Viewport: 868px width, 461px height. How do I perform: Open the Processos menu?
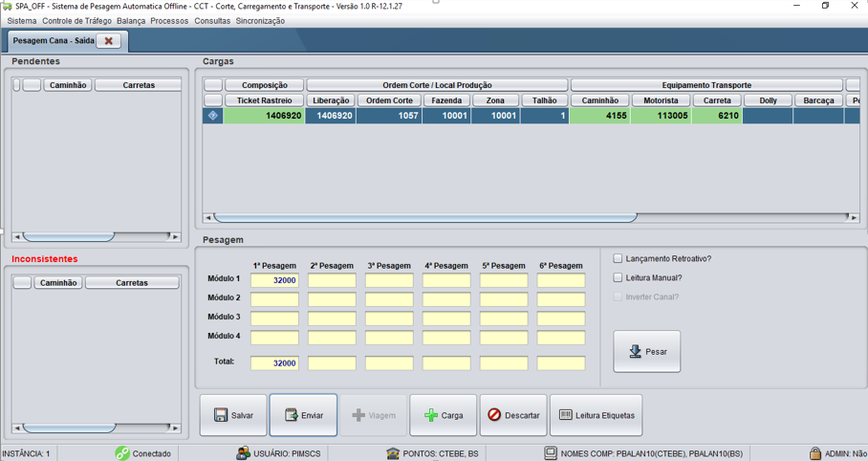pos(169,20)
